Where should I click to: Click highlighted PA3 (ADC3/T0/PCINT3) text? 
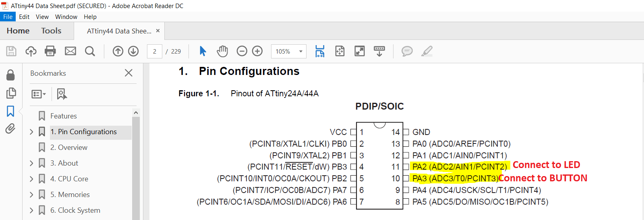click(455, 178)
